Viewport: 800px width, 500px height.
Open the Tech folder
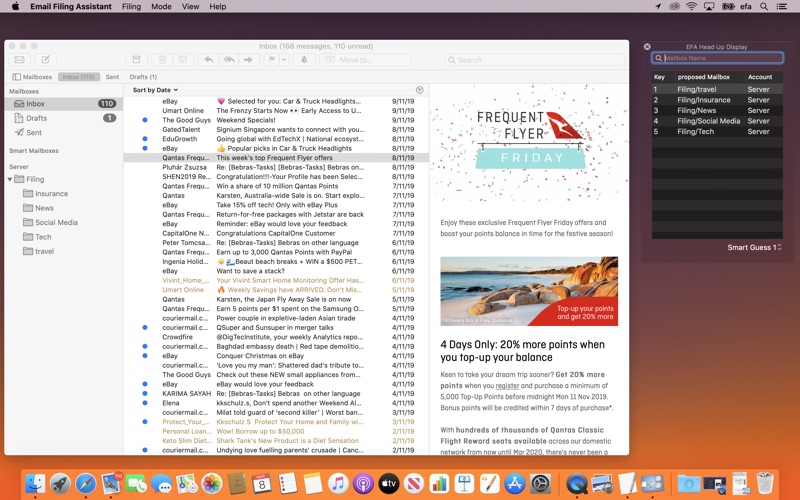(64, 237)
